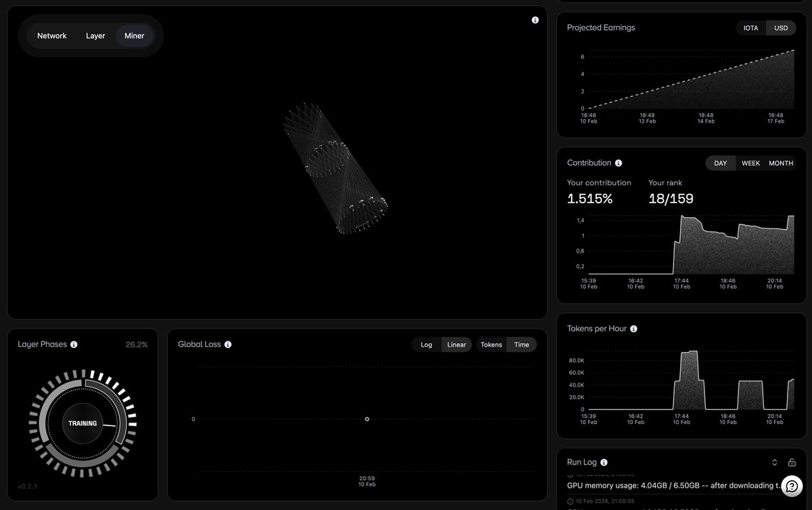812x510 pixels.
Task: Click the 1.515% contribution value
Action: (590, 198)
